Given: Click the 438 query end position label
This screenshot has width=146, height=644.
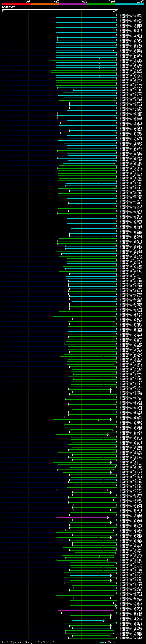Looking at the screenshot, I should click(115, 11).
